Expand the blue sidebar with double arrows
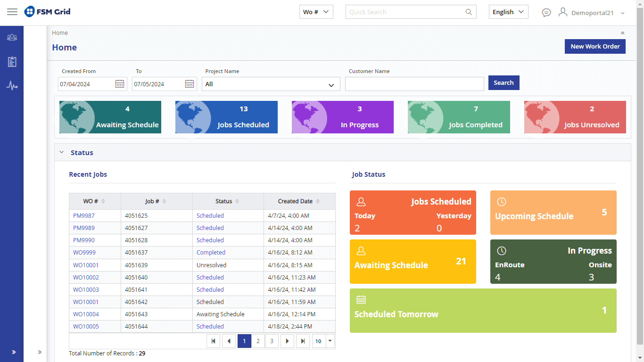 click(x=14, y=352)
